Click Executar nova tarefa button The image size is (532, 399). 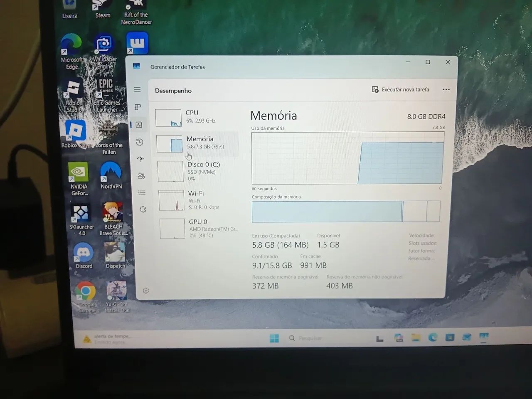pos(401,89)
